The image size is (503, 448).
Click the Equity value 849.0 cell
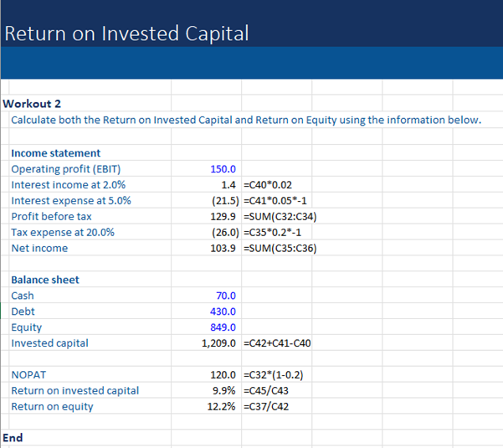[x=223, y=327]
